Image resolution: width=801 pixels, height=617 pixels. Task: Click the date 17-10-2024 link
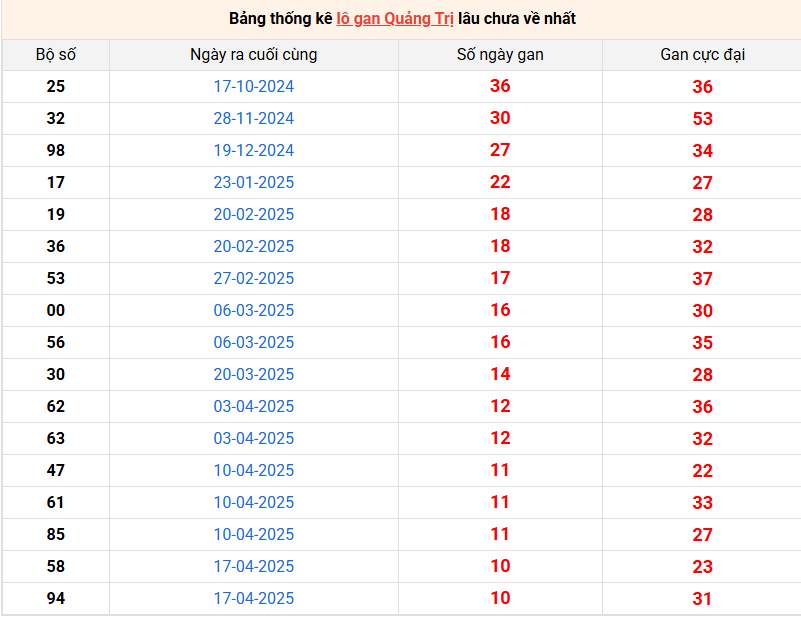tap(254, 87)
